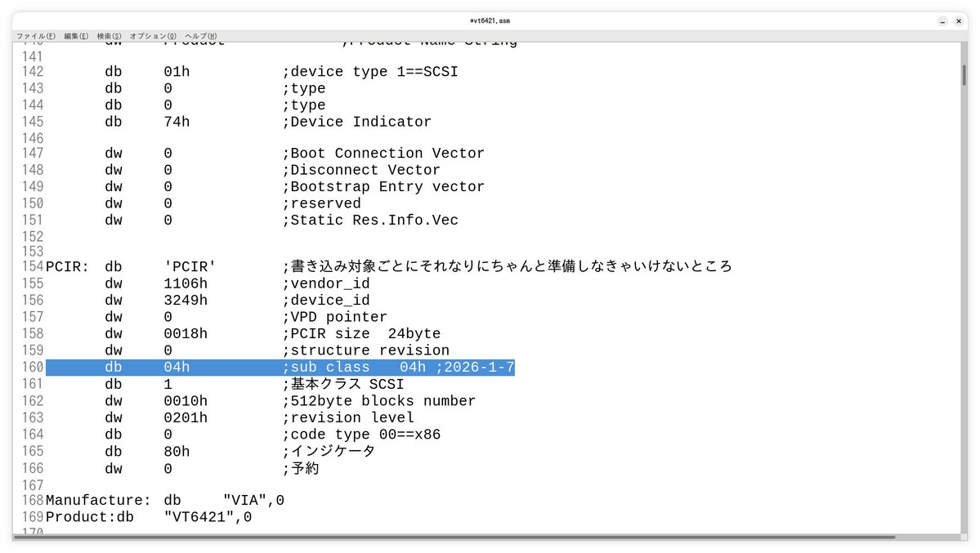Click the ';予約' comment
The height and width of the screenshot is (553, 980).
point(301,469)
